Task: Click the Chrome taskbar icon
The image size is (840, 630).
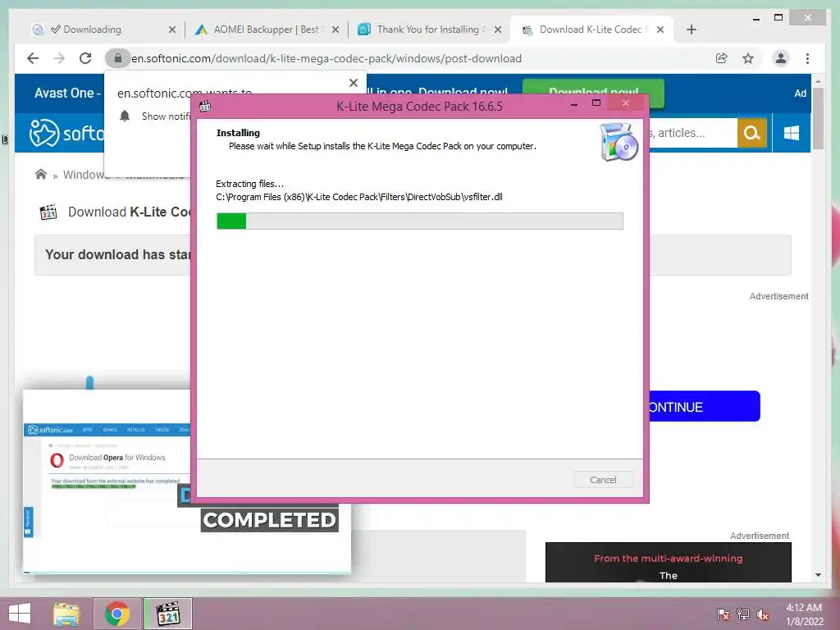Action: [117, 614]
